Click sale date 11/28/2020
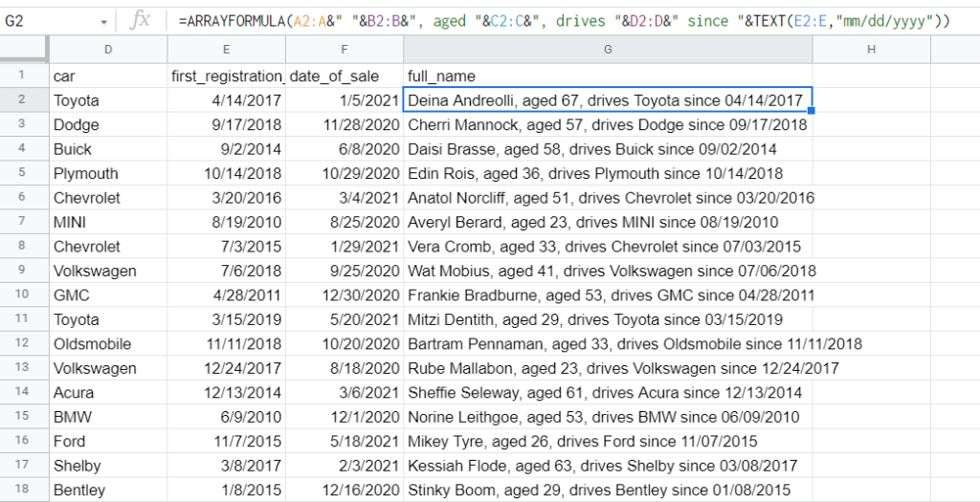 coord(345,124)
